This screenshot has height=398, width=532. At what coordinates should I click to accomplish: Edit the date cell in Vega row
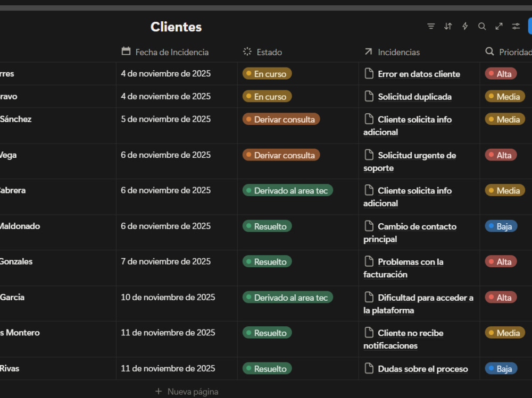coord(177,161)
